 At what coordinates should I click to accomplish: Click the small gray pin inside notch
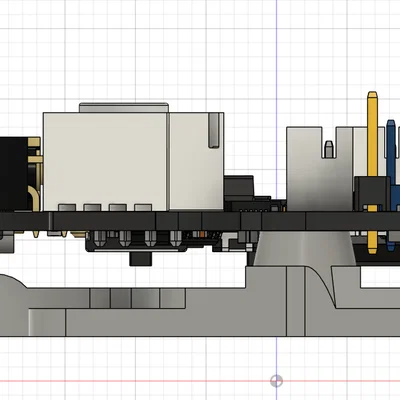(329, 149)
